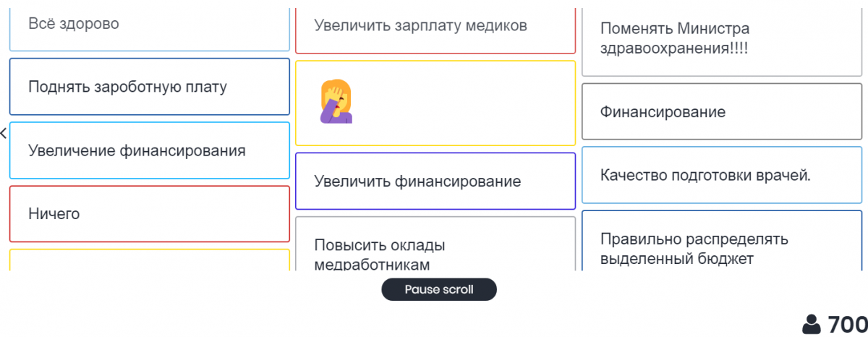Select 'Увеличить зарплату медиков' card
This screenshot has width=868, height=337.
pos(435,26)
